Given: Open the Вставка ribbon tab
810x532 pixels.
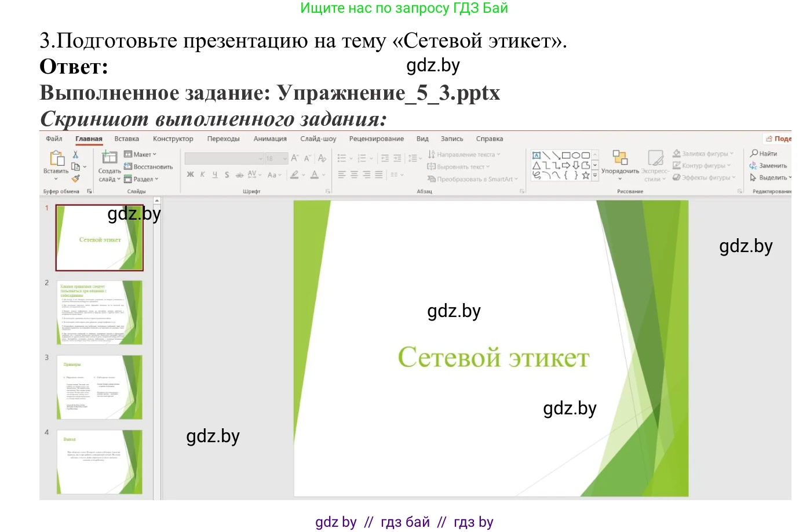Looking at the screenshot, I should pyautogui.click(x=126, y=139).
